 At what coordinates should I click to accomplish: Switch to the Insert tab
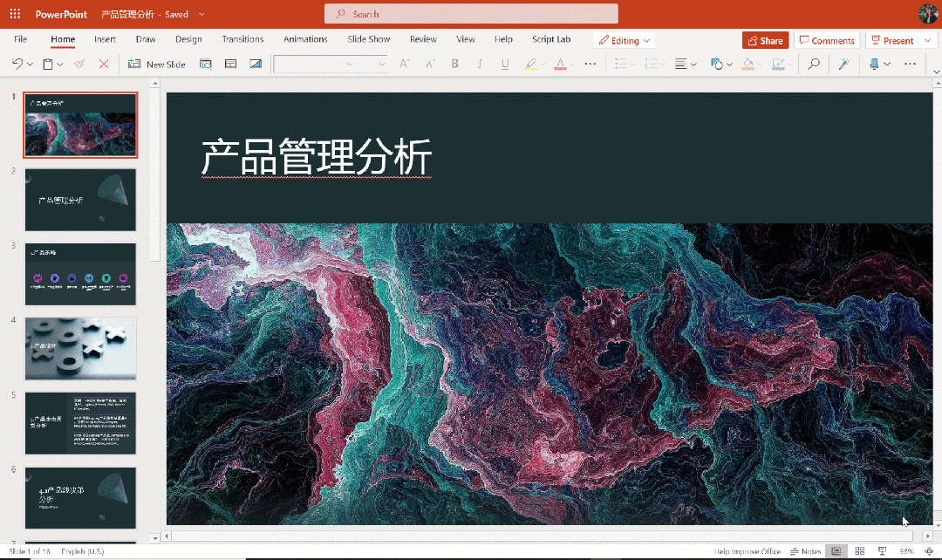(x=106, y=39)
